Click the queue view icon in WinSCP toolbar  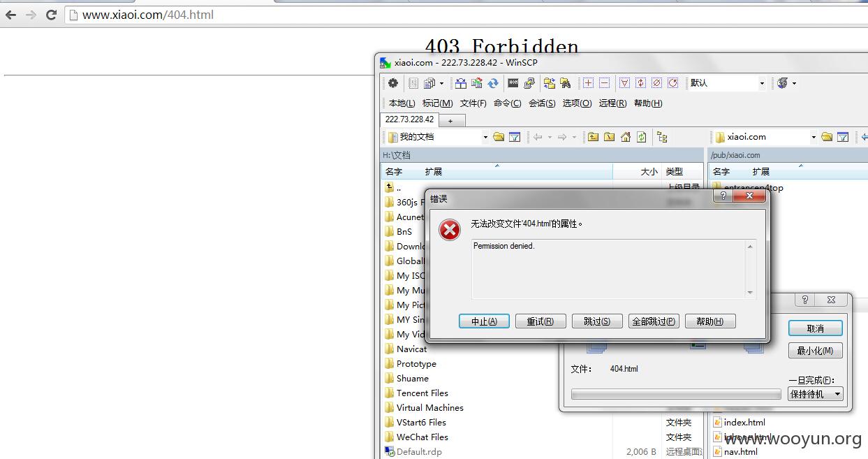[x=429, y=83]
